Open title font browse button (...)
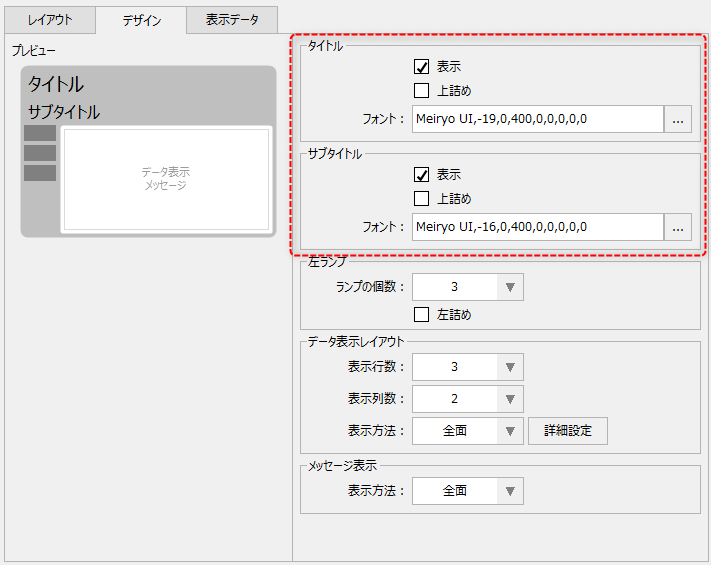Screen dimensions: 711x565 point(679,120)
